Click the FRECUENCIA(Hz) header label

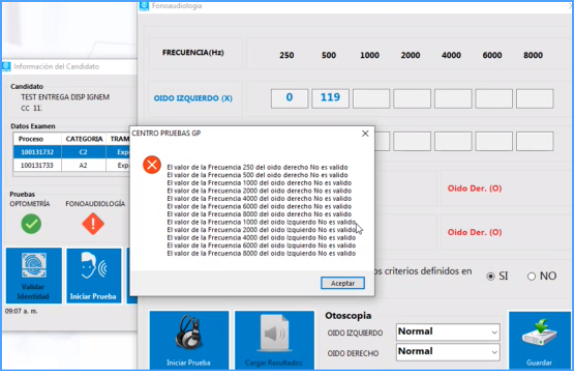193,53
